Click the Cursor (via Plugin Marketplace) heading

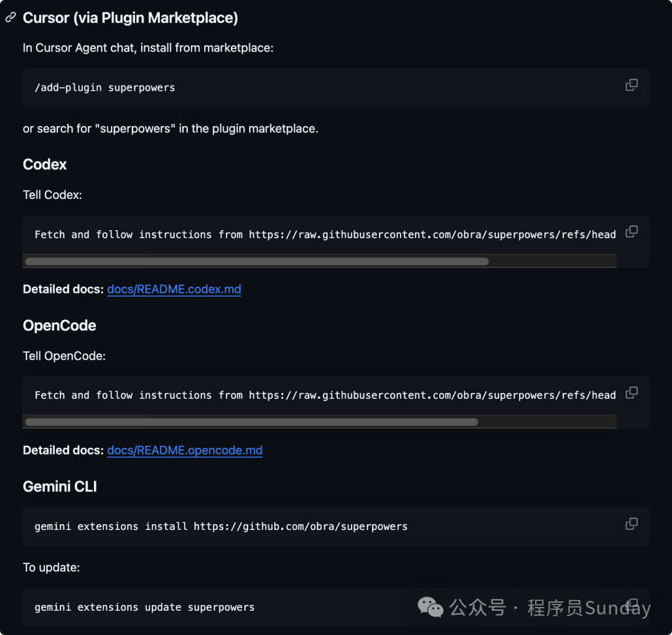[130, 18]
